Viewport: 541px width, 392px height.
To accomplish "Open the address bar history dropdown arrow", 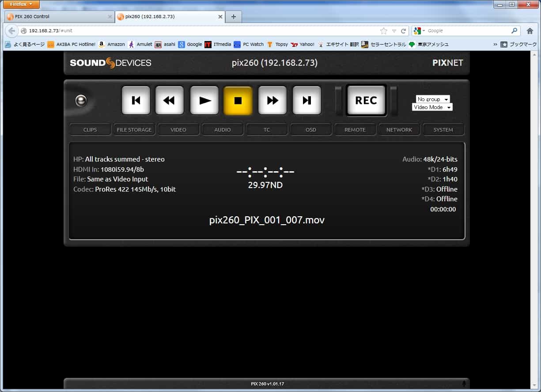I will point(394,31).
